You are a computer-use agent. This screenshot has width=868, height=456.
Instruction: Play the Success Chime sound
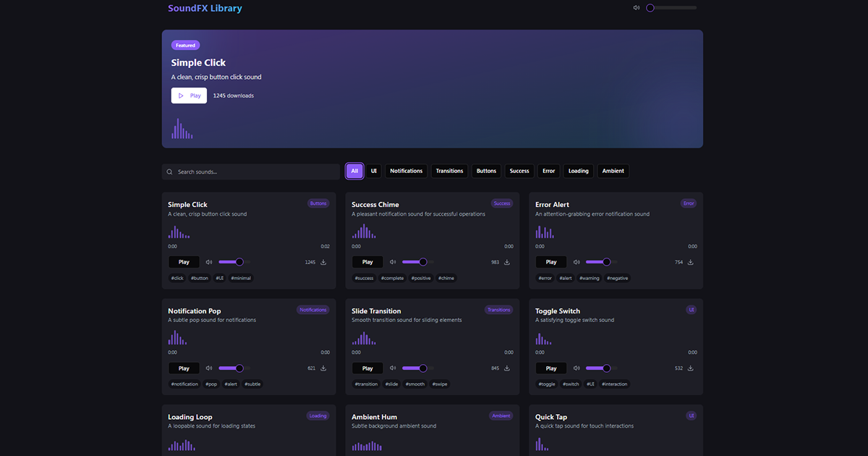(x=367, y=262)
